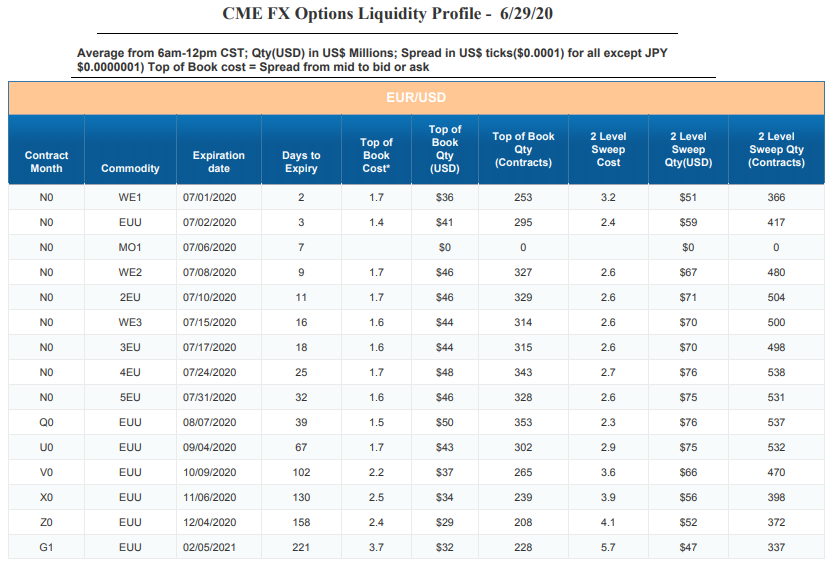Select the 2 Level Sweep Qty(Contracts) header
The width and height of the screenshot is (837, 572).
pos(776,149)
